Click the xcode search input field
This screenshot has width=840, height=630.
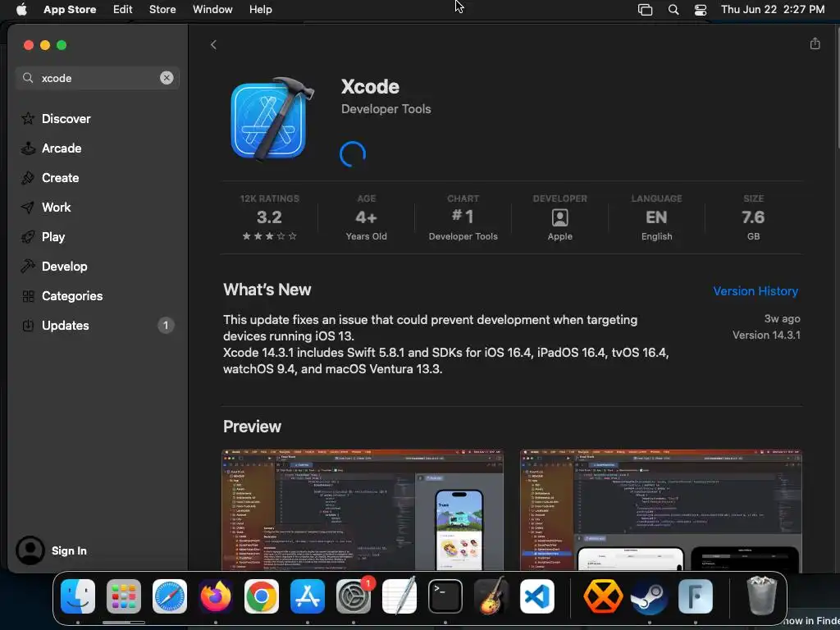[97, 78]
